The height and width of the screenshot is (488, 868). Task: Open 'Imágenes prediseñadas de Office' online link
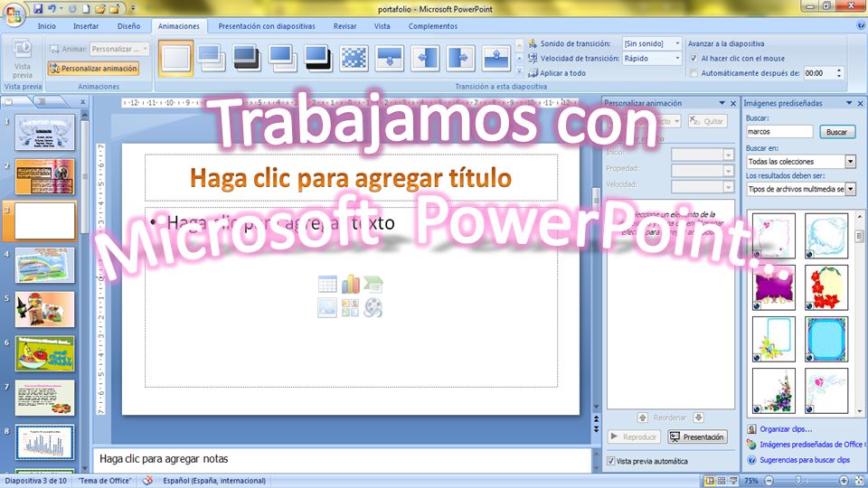point(811,445)
